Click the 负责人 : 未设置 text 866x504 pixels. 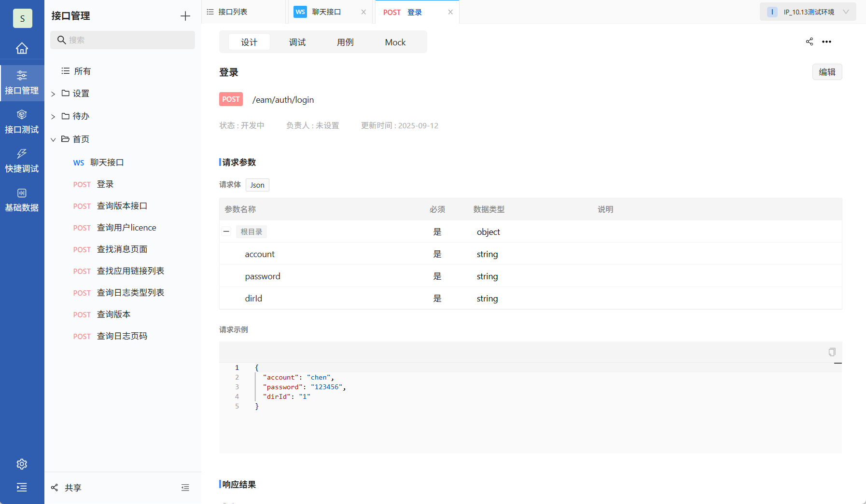(312, 125)
